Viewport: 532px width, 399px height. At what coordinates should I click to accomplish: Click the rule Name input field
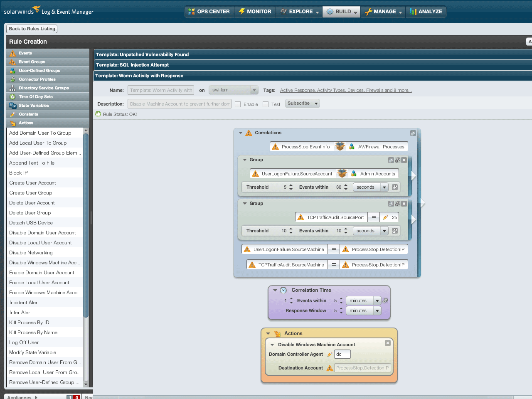click(161, 90)
